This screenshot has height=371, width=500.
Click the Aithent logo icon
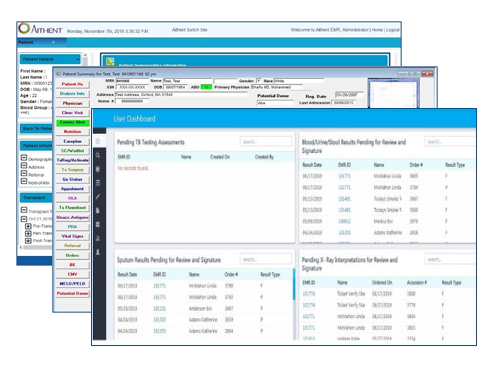tap(24, 28)
